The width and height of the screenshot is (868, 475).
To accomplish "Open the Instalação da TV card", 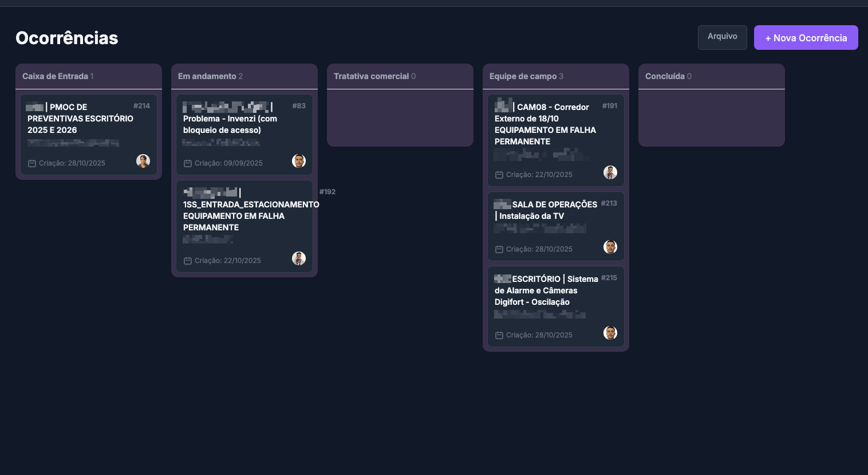I will (x=547, y=216).
